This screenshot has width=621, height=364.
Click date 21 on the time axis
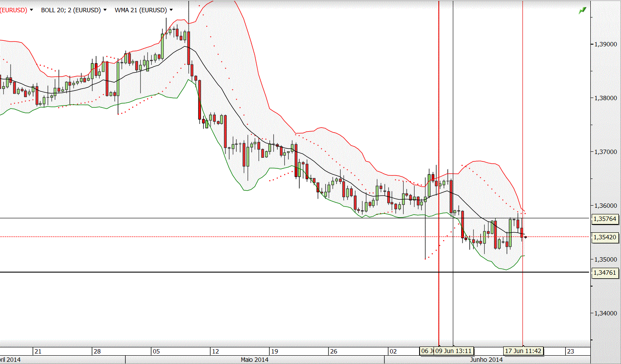38,351
